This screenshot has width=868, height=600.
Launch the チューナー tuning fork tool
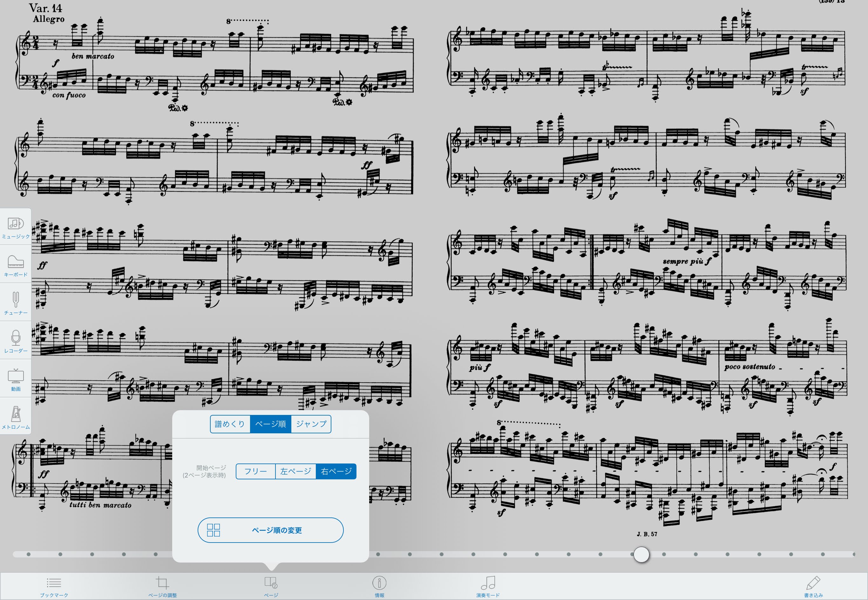click(16, 303)
